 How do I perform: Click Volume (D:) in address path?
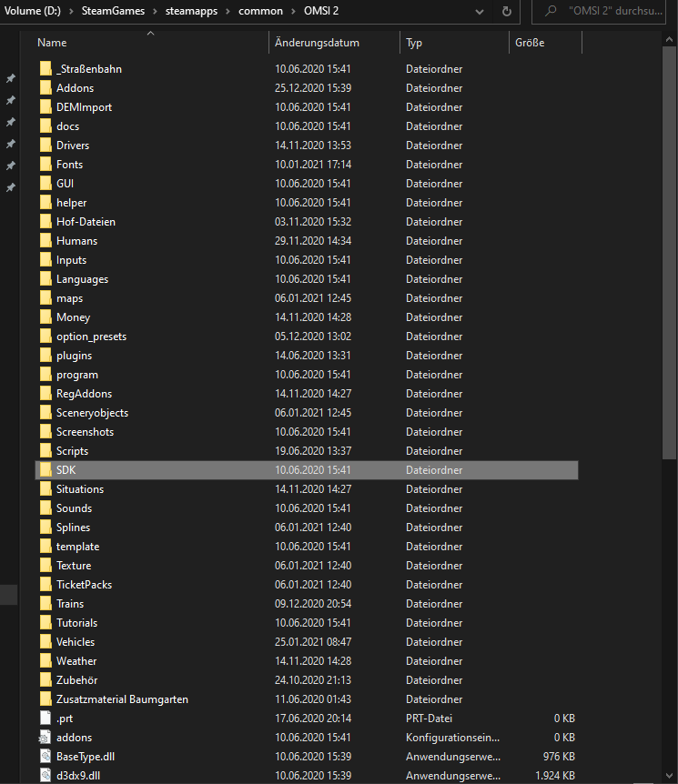pos(37,11)
